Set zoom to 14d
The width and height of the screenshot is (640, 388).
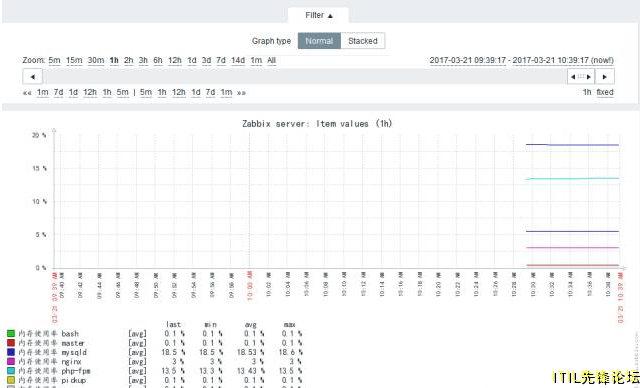[x=238, y=60]
